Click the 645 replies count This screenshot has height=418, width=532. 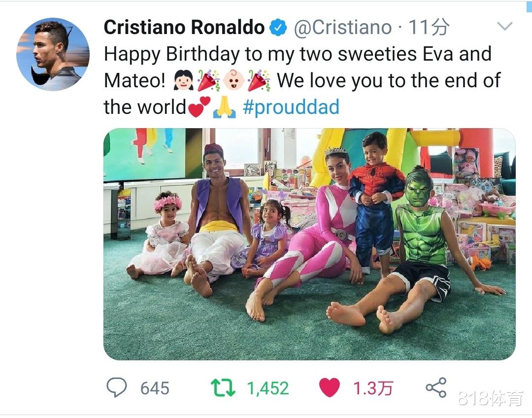point(155,388)
